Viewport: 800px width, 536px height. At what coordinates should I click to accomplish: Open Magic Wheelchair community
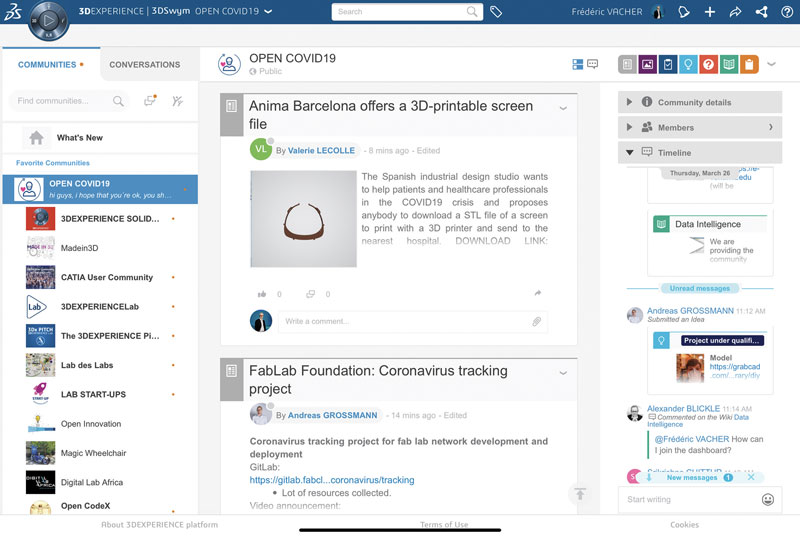tap(100, 453)
